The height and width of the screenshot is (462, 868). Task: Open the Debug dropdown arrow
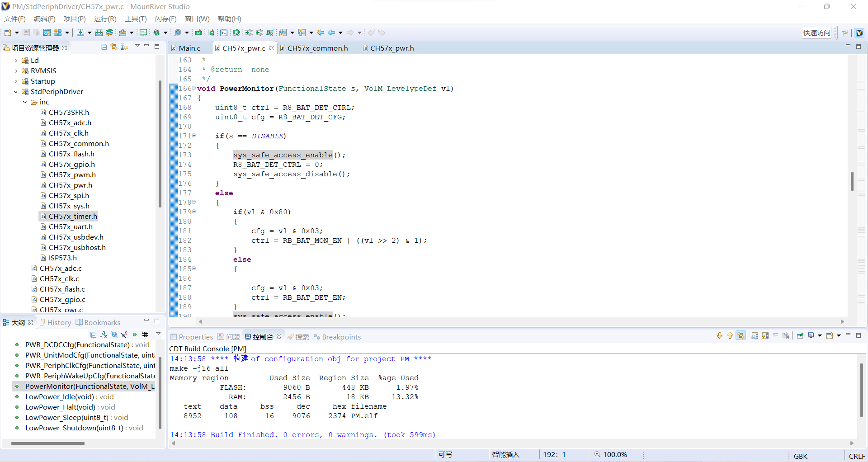pyautogui.click(x=165, y=33)
